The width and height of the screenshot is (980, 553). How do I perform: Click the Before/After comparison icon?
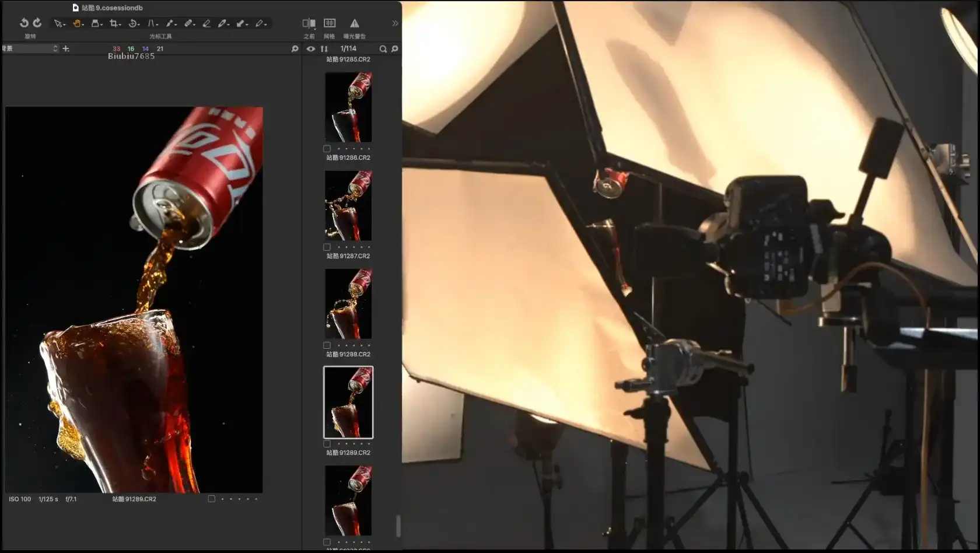(309, 23)
